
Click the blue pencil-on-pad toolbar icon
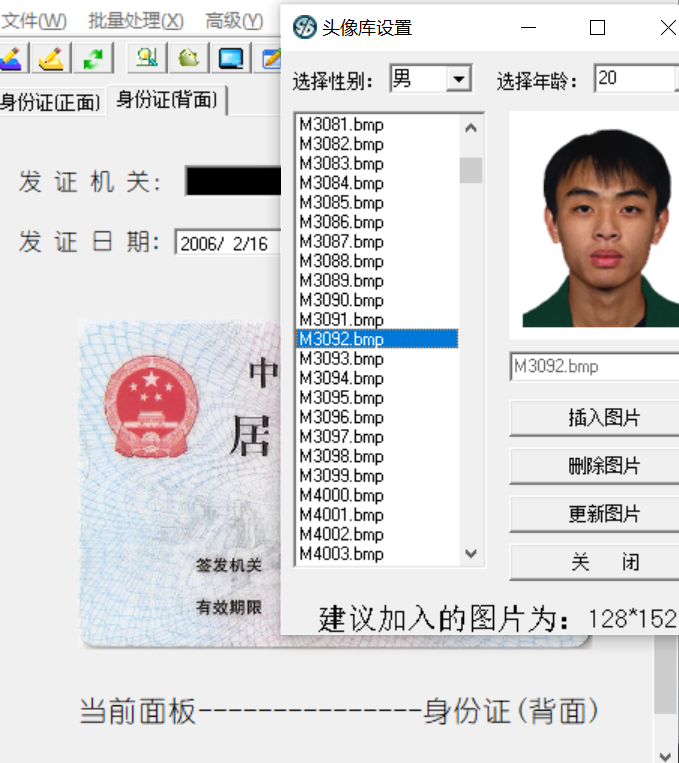(12, 58)
